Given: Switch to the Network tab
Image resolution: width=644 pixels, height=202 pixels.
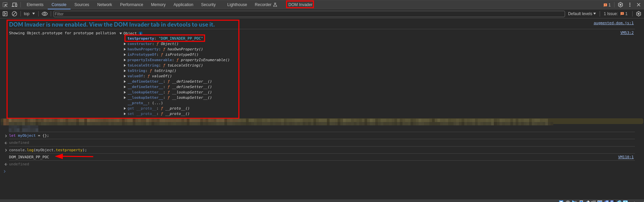Looking at the screenshot, I should (x=104, y=5).
